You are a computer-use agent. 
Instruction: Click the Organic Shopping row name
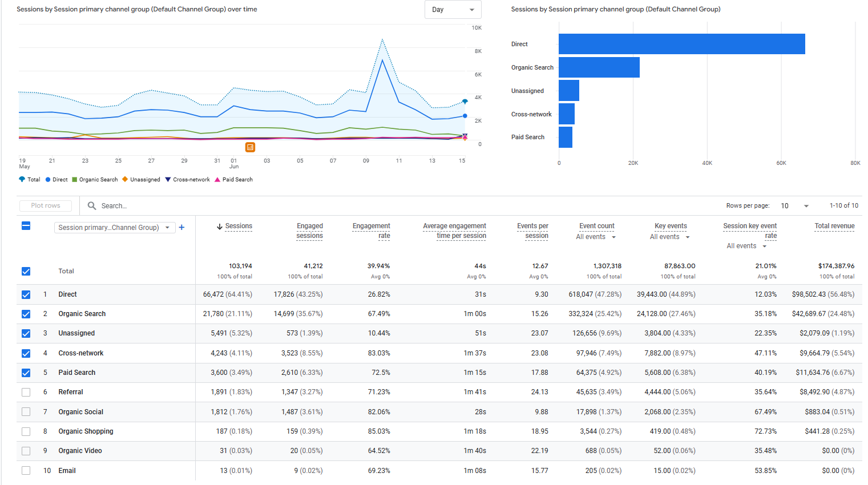point(86,431)
